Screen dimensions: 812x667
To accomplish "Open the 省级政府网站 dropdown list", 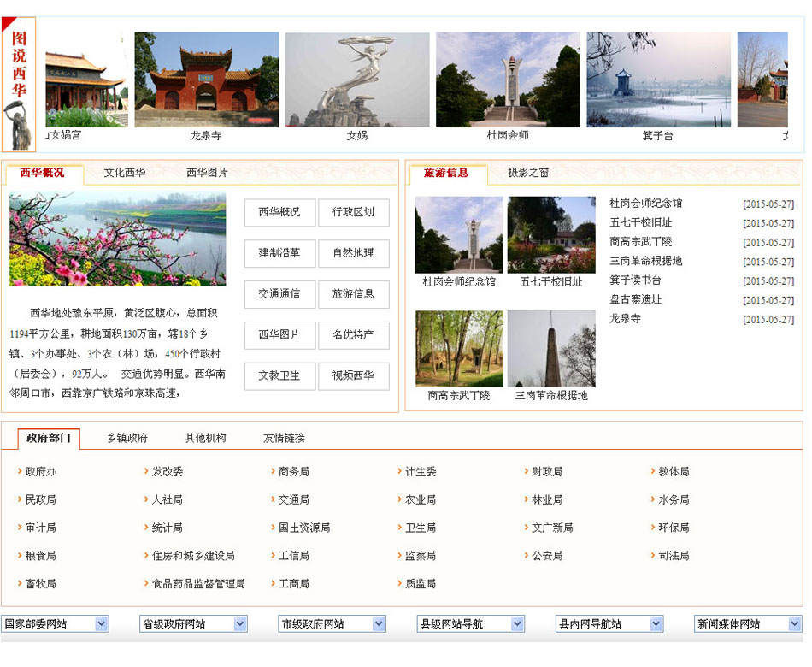I will (x=193, y=624).
